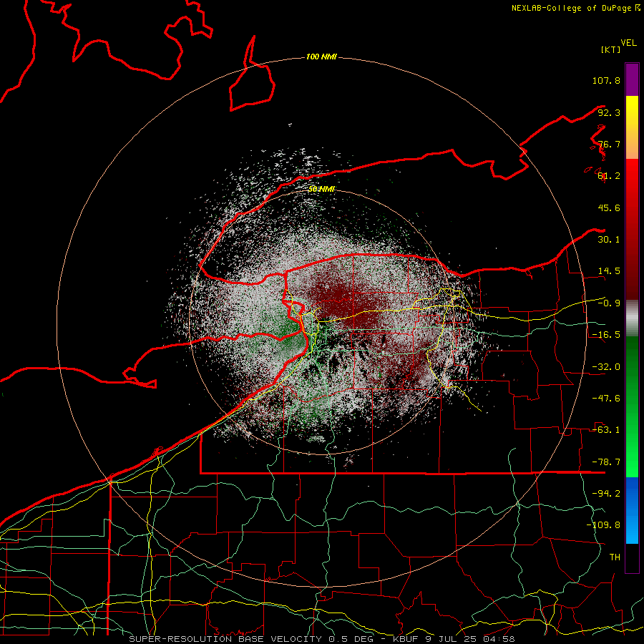Click the VEL legend heading

[628, 43]
